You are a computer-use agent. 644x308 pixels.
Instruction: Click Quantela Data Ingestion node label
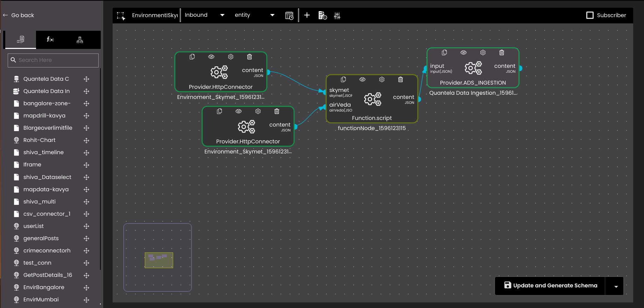pos(473,93)
